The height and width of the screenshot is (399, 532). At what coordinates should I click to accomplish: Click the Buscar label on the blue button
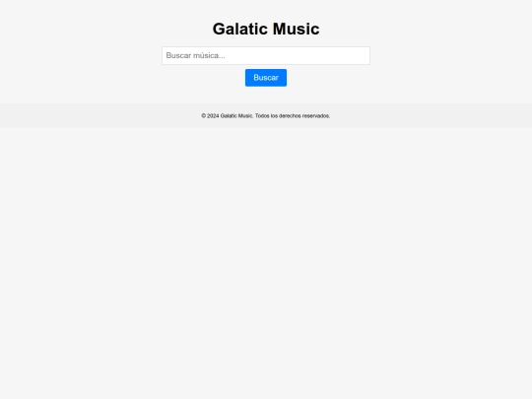pyautogui.click(x=266, y=78)
